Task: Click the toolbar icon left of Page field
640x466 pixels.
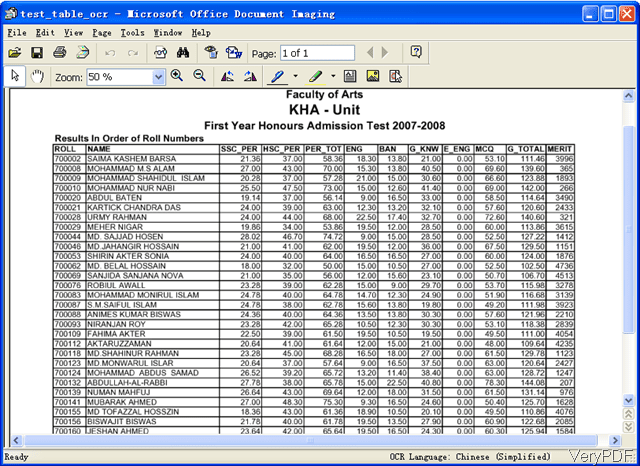Action: point(234,52)
